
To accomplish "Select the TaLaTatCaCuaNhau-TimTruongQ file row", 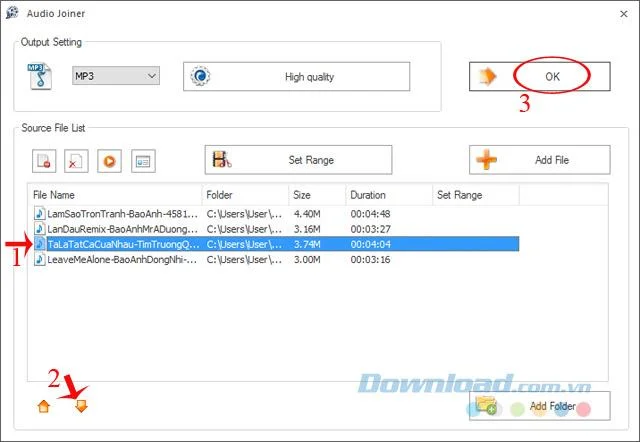I will coord(276,244).
